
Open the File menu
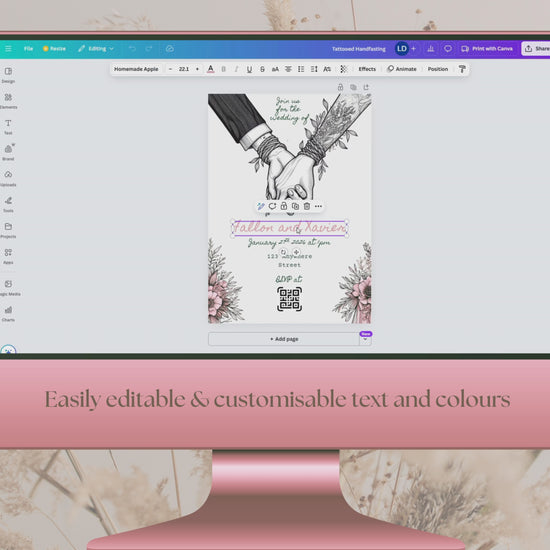coord(28,49)
